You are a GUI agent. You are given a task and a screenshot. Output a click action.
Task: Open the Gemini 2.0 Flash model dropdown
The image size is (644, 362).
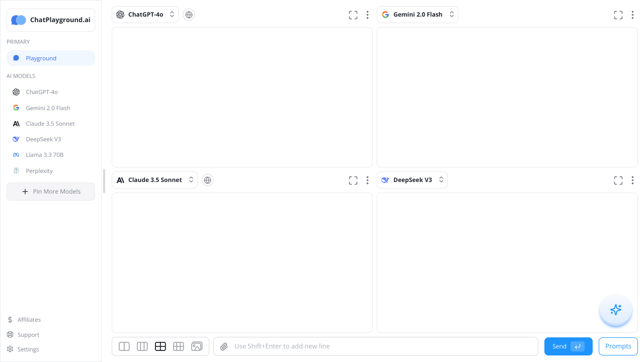[418, 15]
